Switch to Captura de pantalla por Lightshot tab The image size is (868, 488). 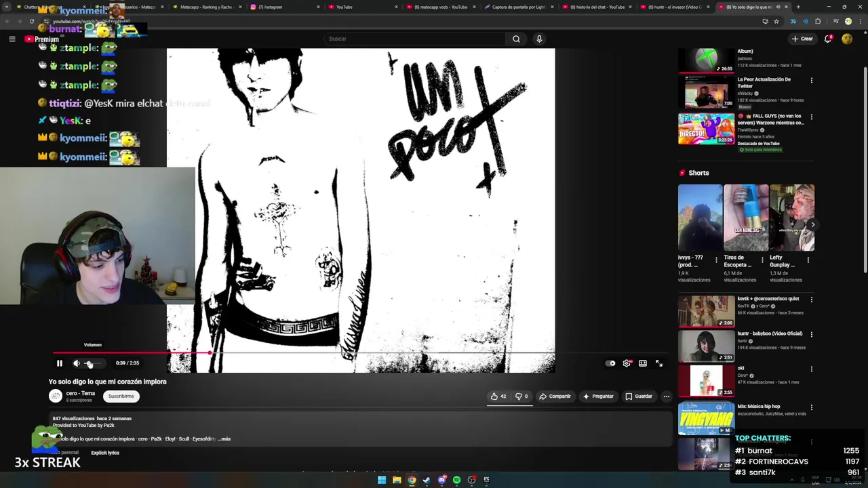[519, 7]
